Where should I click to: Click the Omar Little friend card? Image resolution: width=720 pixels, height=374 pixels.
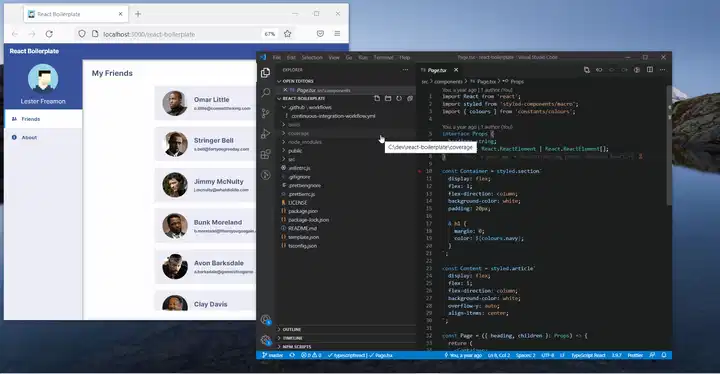(205, 103)
